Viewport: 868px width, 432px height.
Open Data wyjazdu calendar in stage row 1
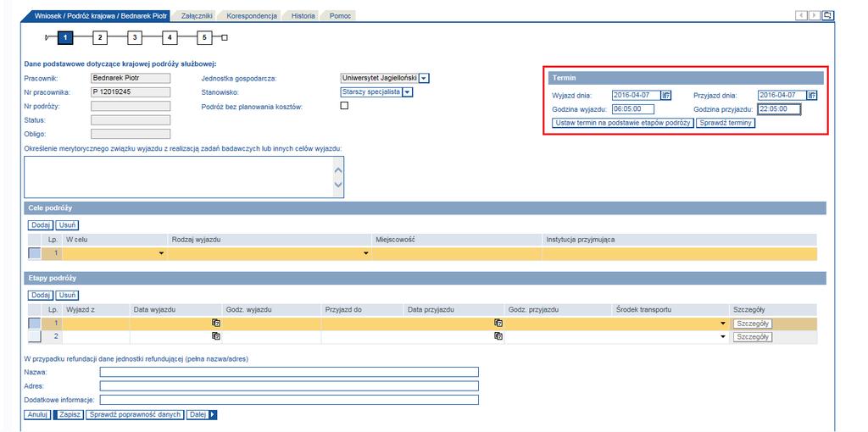[216, 323]
